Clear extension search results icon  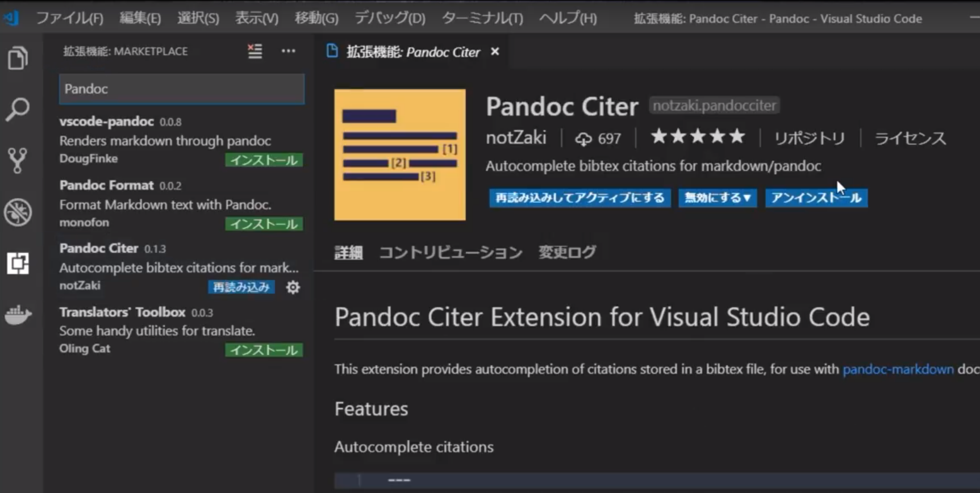click(255, 51)
